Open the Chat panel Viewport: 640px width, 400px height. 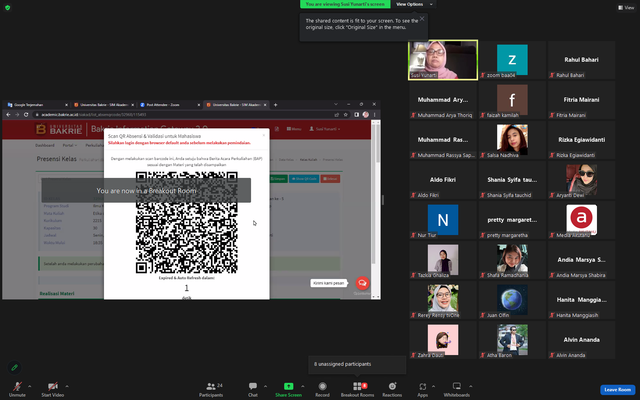253,389
